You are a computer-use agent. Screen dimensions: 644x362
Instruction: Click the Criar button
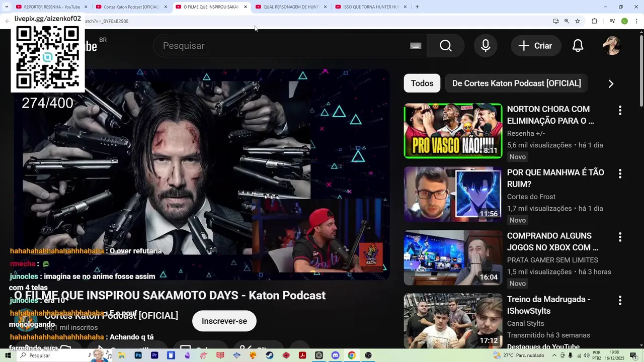pyautogui.click(x=535, y=46)
